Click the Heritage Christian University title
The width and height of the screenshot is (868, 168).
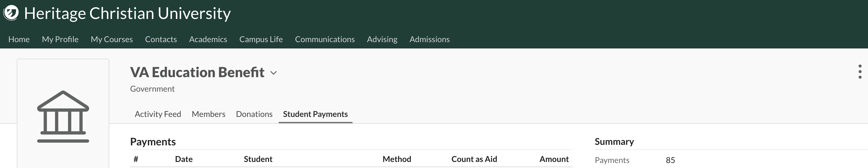127,13
